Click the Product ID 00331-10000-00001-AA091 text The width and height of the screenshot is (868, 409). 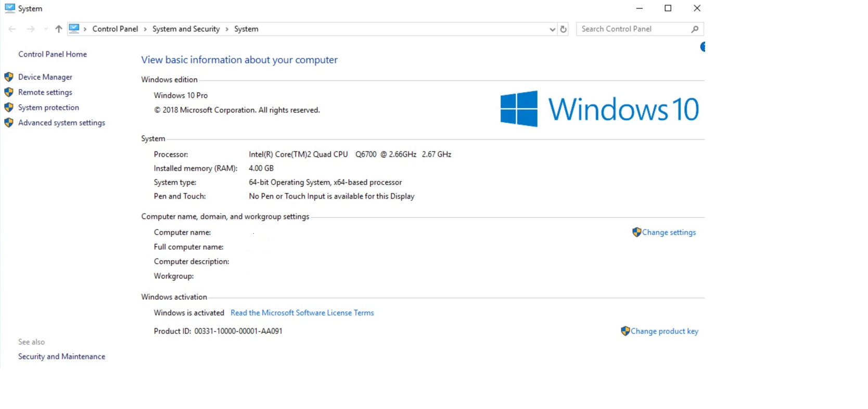point(218,331)
